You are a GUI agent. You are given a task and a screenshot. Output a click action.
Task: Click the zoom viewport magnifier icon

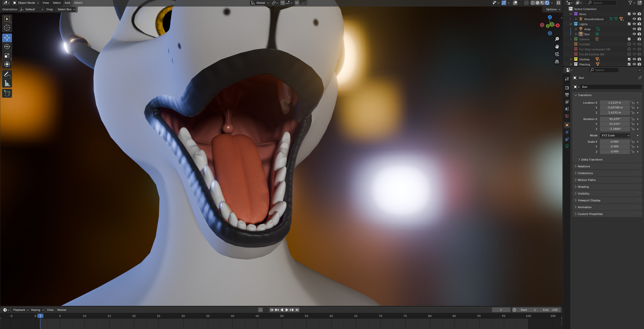557,39
